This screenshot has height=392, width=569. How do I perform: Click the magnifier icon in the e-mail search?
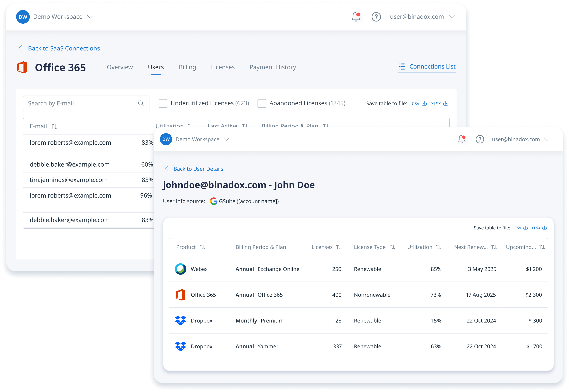[x=141, y=103]
